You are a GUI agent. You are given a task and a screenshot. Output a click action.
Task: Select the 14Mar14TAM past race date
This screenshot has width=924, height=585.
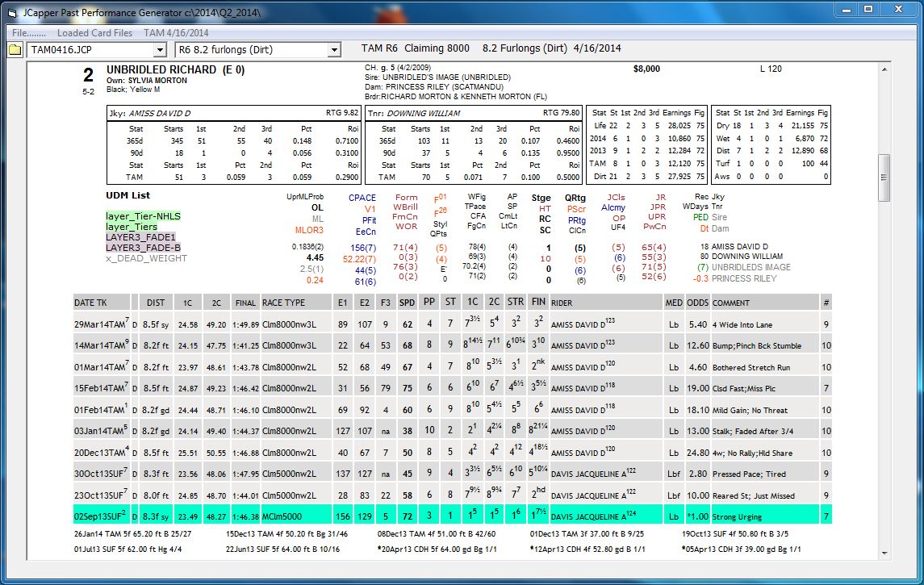(x=102, y=345)
